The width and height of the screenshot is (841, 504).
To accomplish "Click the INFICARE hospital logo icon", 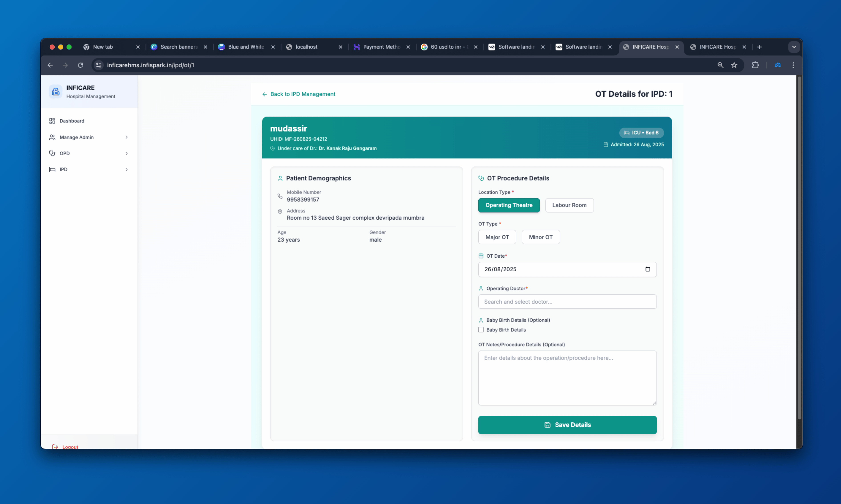I will (55, 92).
